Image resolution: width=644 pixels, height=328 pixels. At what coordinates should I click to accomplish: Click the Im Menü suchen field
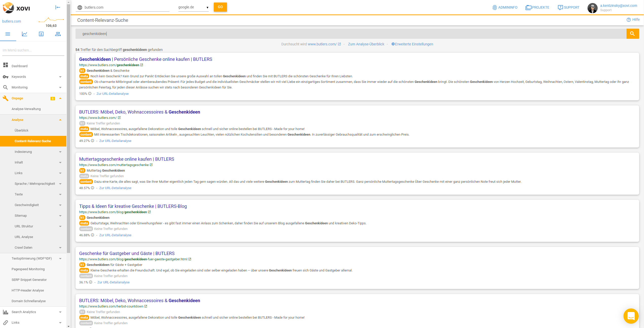tap(33, 50)
